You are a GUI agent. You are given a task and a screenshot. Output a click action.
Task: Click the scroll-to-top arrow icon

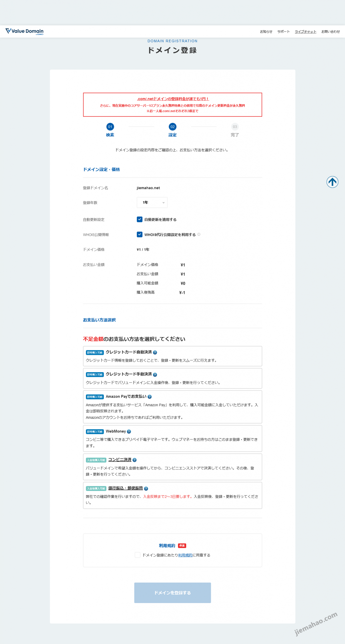[x=332, y=182]
